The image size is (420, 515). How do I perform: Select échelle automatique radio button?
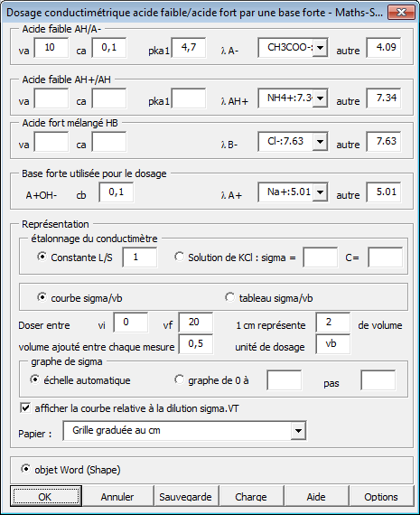pyautogui.click(x=34, y=379)
